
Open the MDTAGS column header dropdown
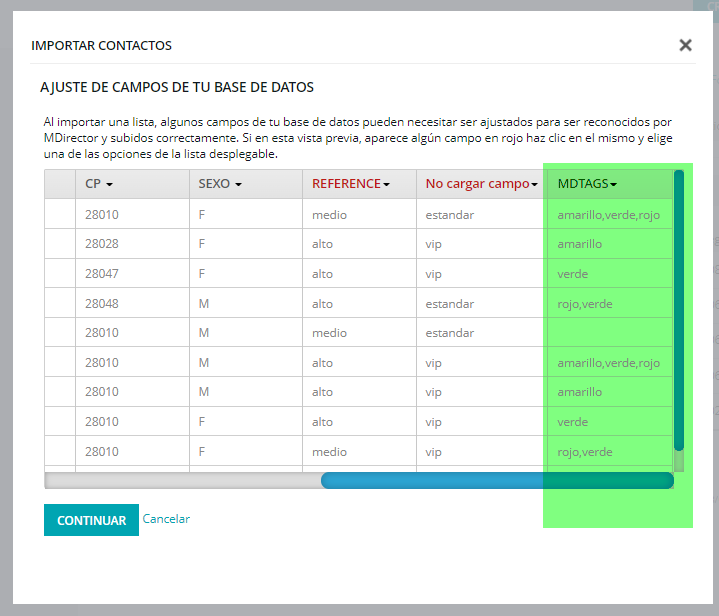[587, 184]
